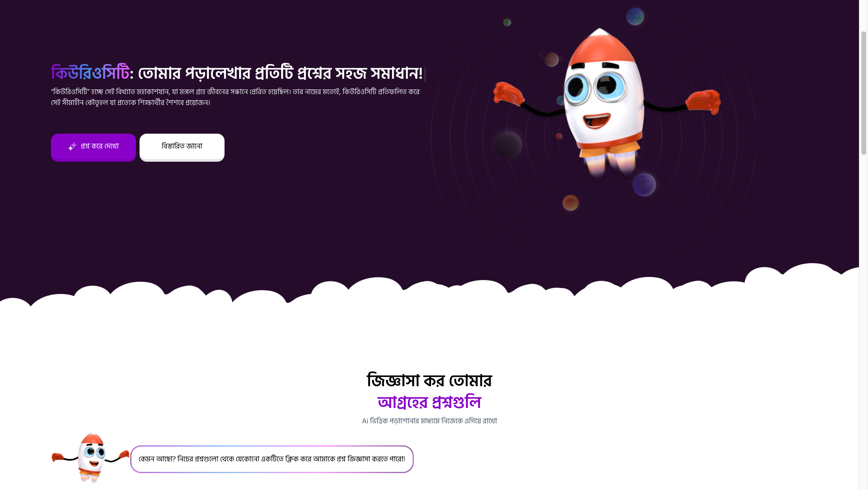
Task: Click the rocket's flame exhaust thrusters
Action: coord(611,163)
